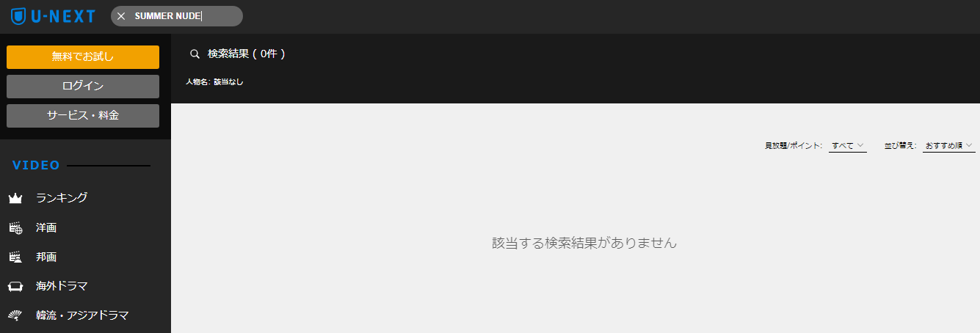Select 韓流・アジアドラマ in the sidebar
The width and height of the screenshot is (980, 333).
[82, 315]
